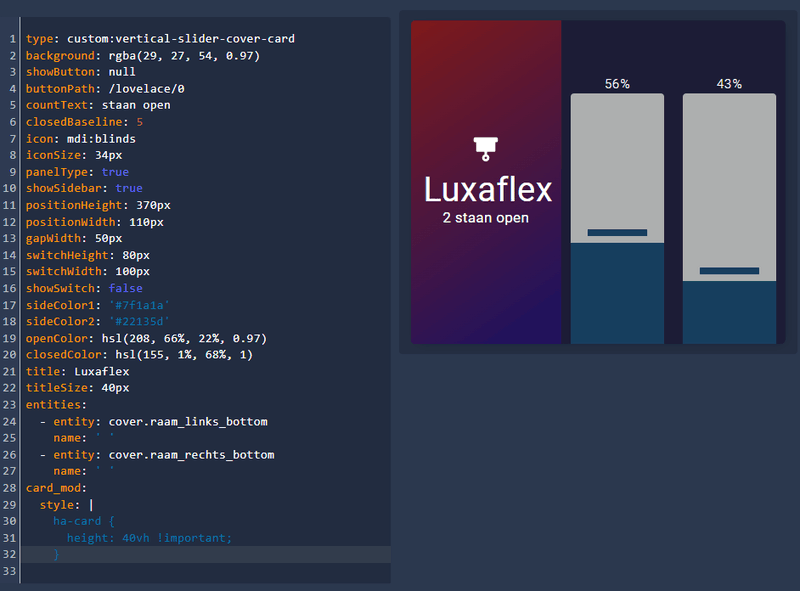Viewport: 800px width, 591px height.
Task: Click the blinds icon above Luxaflex
Action: [486, 149]
